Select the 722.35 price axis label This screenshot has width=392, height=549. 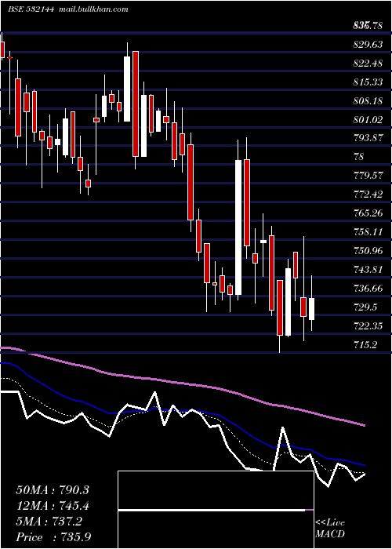pyautogui.click(x=367, y=326)
